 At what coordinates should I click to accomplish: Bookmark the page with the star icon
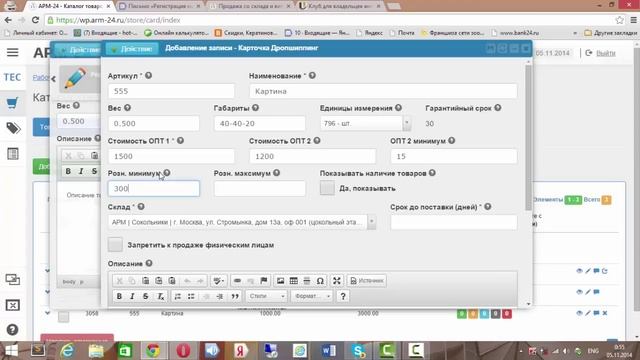[620, 20]
